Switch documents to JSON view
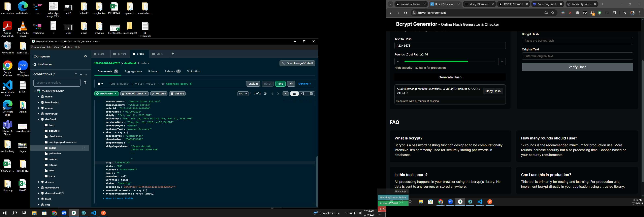 coord(303,94)
